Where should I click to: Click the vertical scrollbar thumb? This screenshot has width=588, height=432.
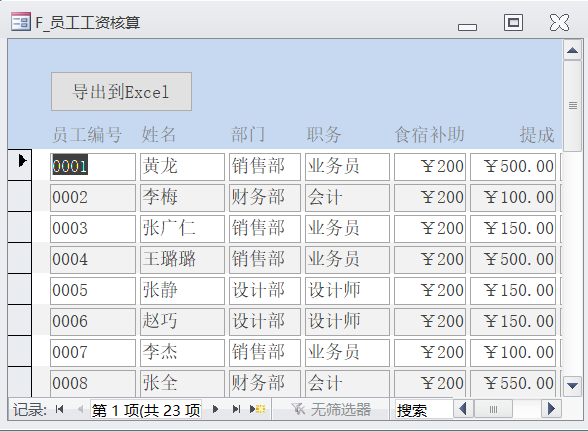(x=572, y=106)
